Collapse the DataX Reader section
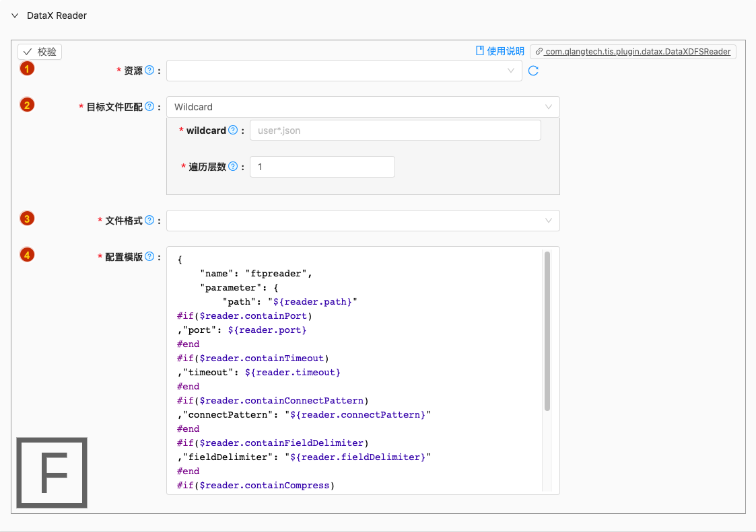The width and height of the screenshot is (756, 532). [15, 15]
